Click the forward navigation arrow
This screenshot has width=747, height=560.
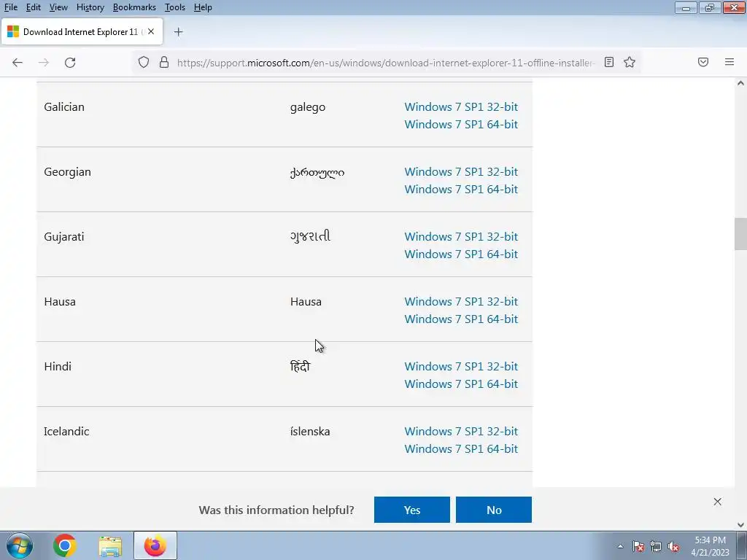point(43,63)
